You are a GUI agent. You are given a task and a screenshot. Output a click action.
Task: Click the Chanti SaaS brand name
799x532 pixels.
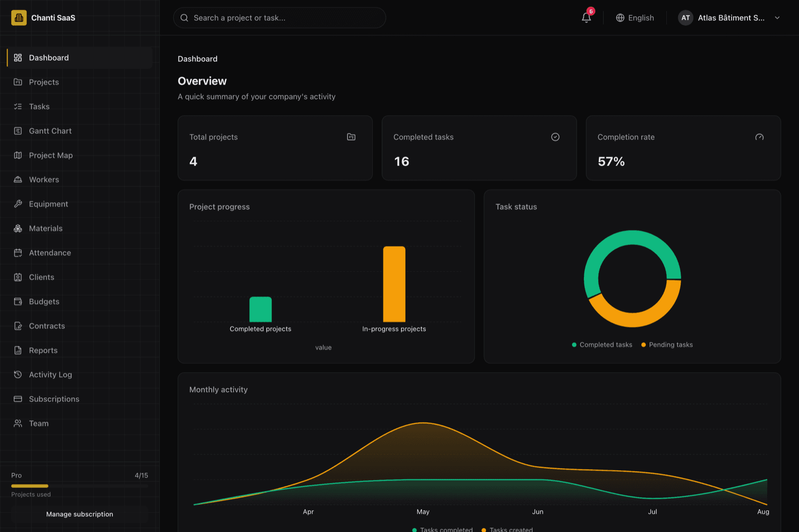(53, 18)
